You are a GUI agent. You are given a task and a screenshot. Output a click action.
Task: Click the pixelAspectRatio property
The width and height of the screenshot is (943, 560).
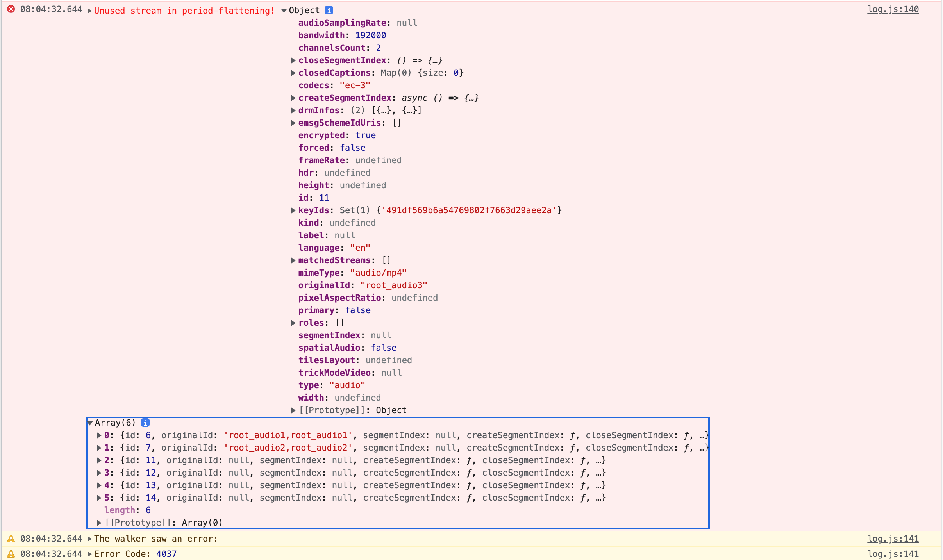368,298
